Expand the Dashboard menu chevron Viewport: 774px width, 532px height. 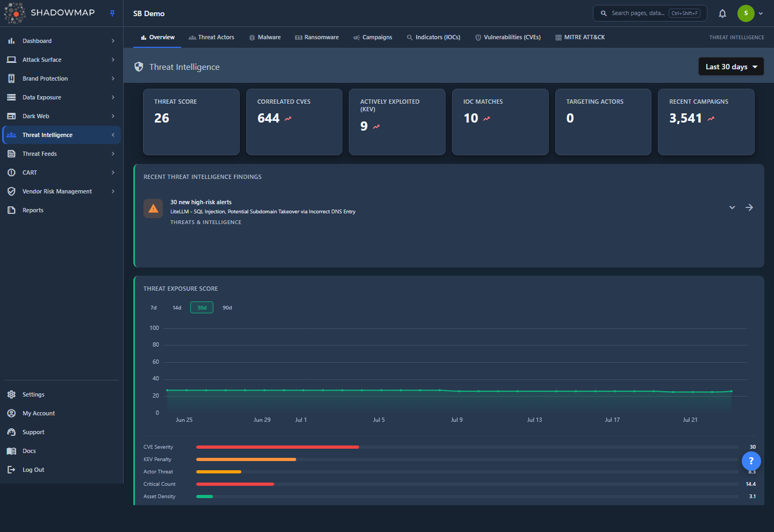[x=113, y=41]
